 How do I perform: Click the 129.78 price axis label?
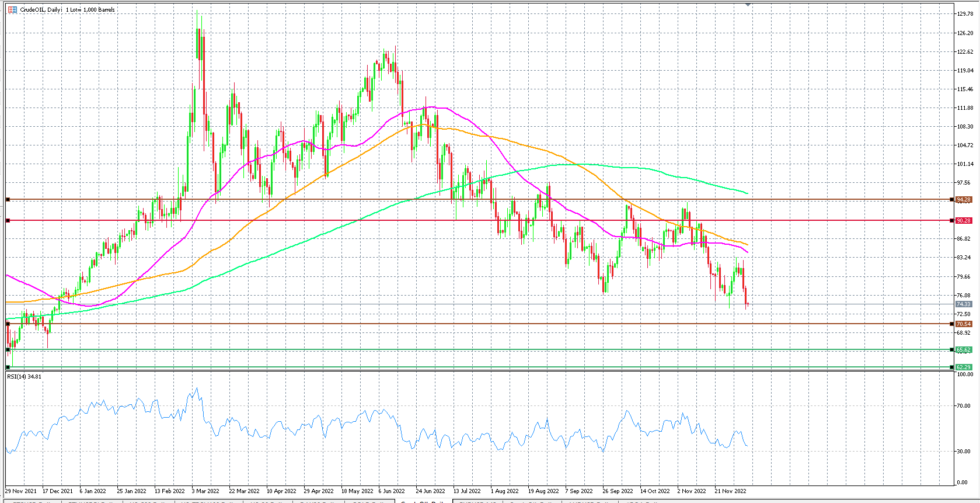965,14
